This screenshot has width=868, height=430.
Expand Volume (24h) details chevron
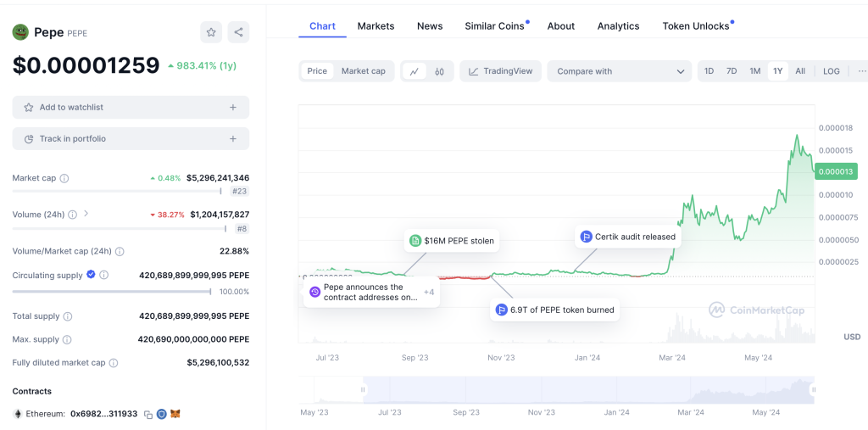(x=86, y=214)
